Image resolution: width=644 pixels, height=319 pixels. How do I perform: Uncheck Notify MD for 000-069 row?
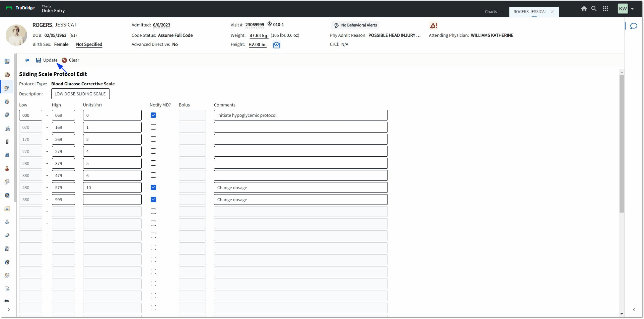coord(153,115)
